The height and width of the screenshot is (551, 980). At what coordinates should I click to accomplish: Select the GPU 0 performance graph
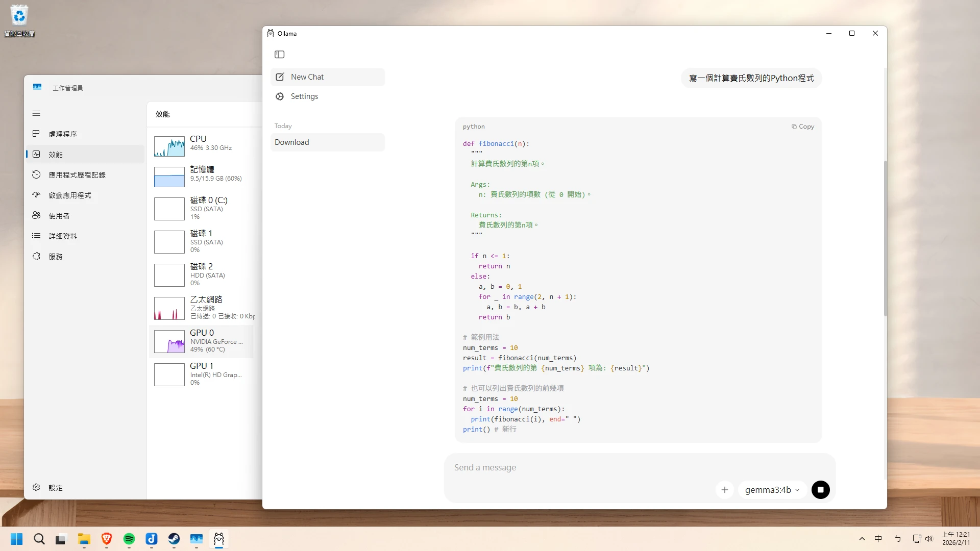pyautogui.click(x=169, y=342)
